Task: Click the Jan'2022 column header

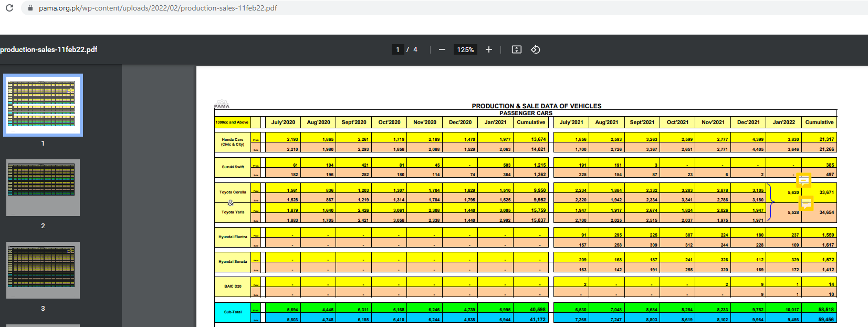Action: pyautogui.click(x=784, y=122)
